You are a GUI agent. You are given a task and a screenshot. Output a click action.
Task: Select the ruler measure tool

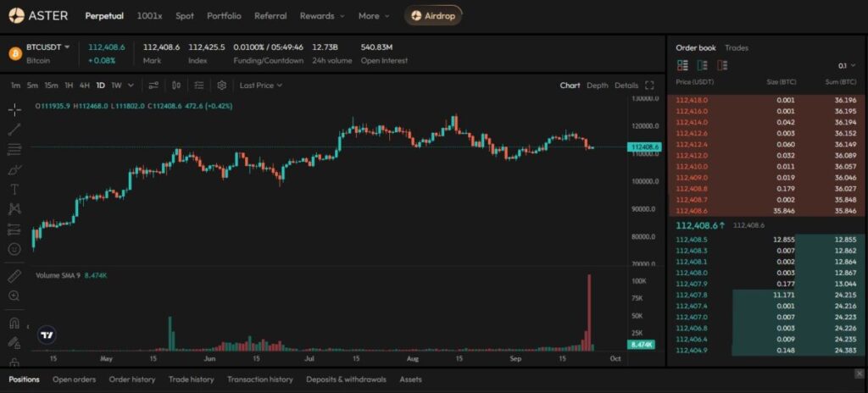(x=14, y=276)
